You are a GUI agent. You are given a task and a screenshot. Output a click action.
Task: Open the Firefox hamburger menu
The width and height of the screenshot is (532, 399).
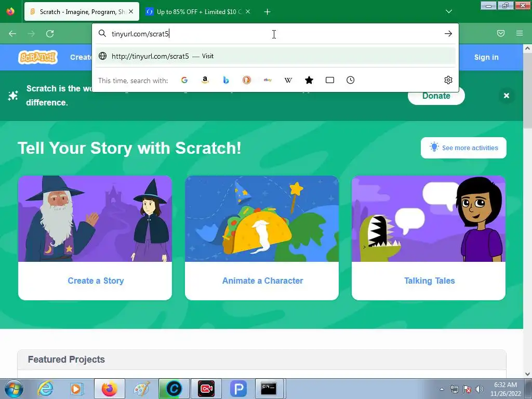(520, 33)
